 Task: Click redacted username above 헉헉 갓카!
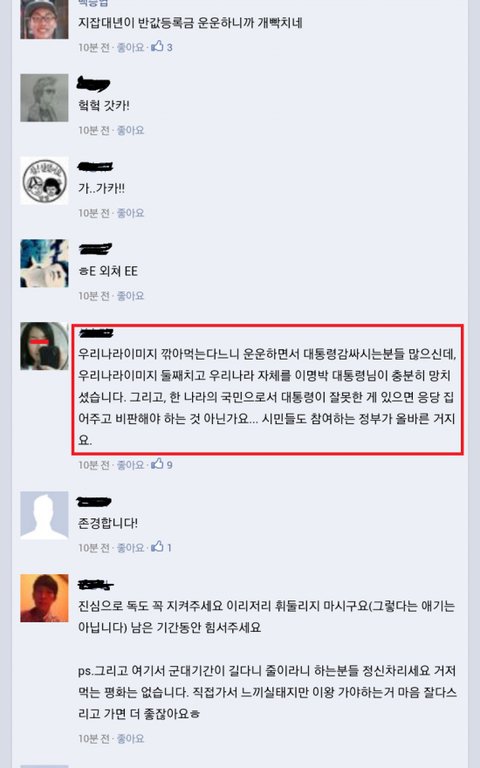tap(94, 84)
